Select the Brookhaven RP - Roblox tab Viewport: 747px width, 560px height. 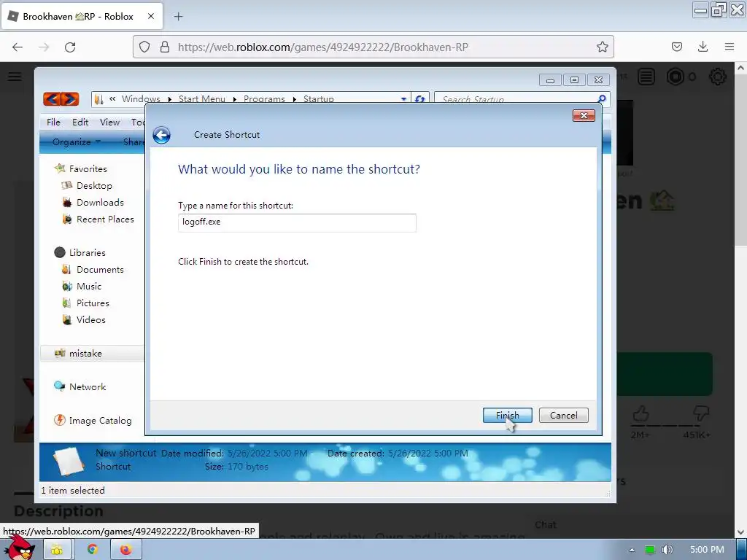click(x=82, y=17)
